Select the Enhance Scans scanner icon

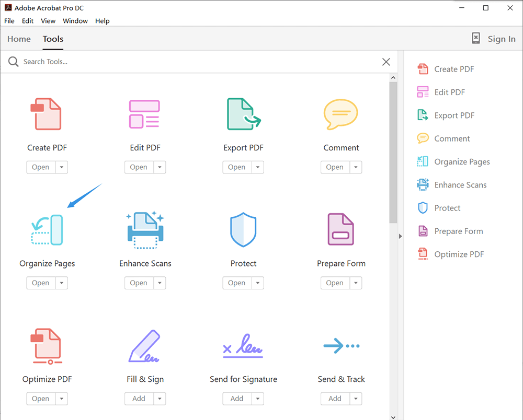pyautogui.click(x=145, y=229)
